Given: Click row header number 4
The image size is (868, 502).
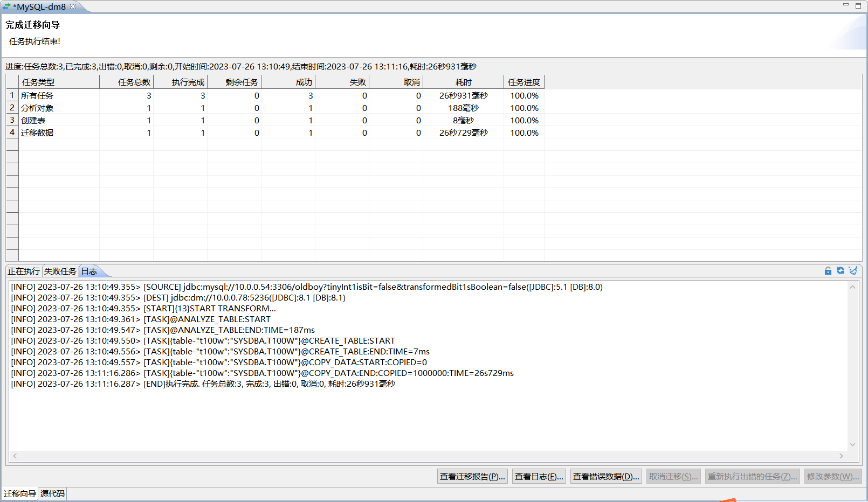Looking at the screenshot, I should point(12,133).
